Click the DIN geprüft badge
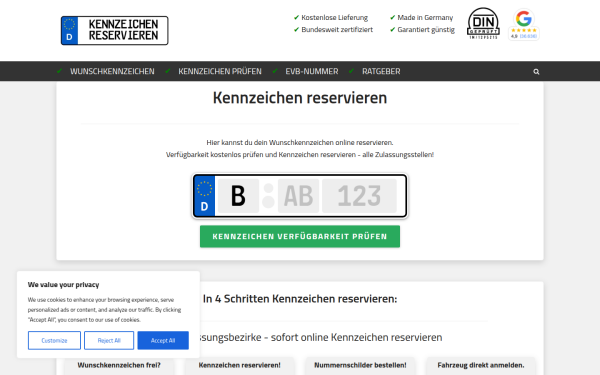Screen dimensions: 600x375 483,23
